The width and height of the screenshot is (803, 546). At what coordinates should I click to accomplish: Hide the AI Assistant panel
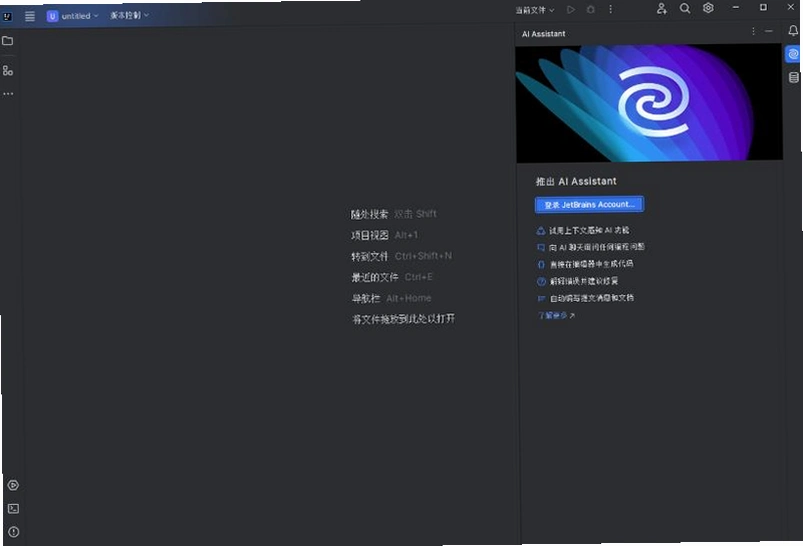769,32
